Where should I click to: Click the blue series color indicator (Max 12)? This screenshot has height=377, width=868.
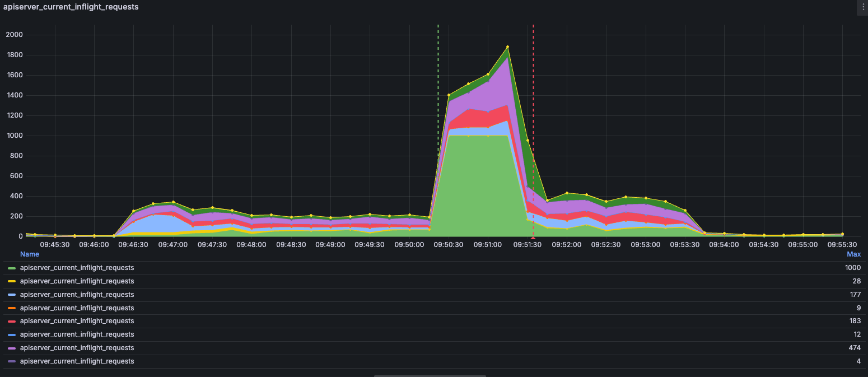(x=12, y=334)
